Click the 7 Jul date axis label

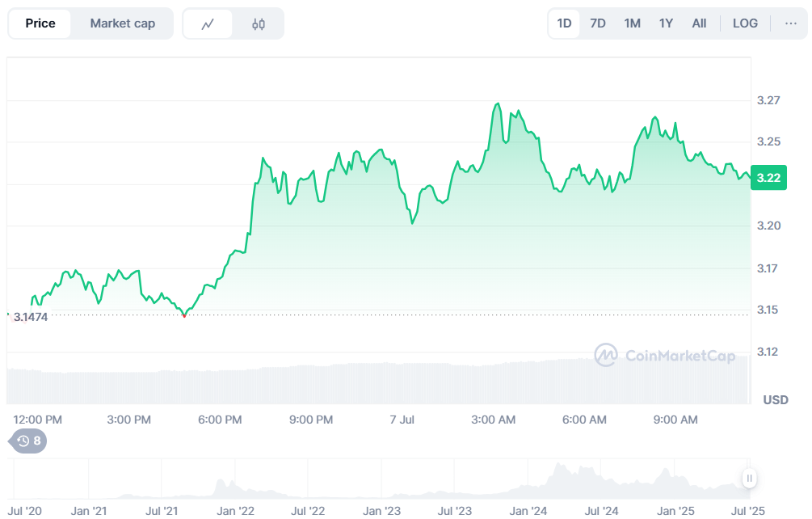[x=402, y=420]
